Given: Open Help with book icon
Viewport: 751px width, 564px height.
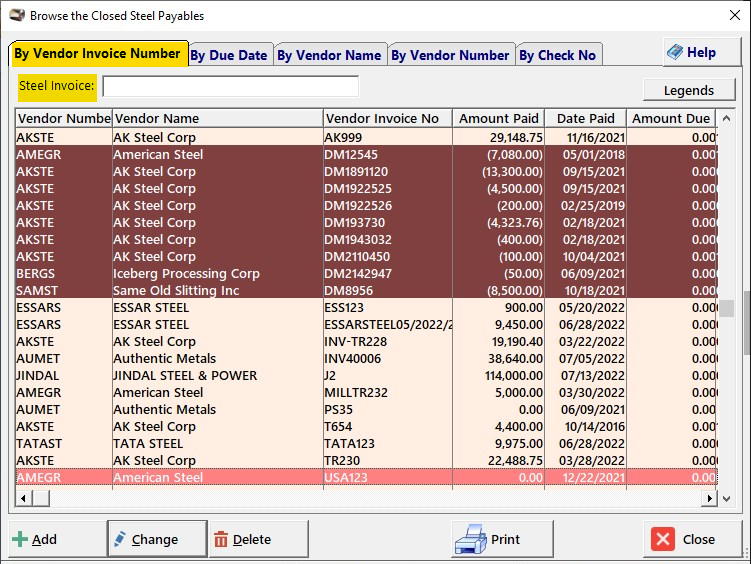Looking at the screenshot, I should click(702, 52).
